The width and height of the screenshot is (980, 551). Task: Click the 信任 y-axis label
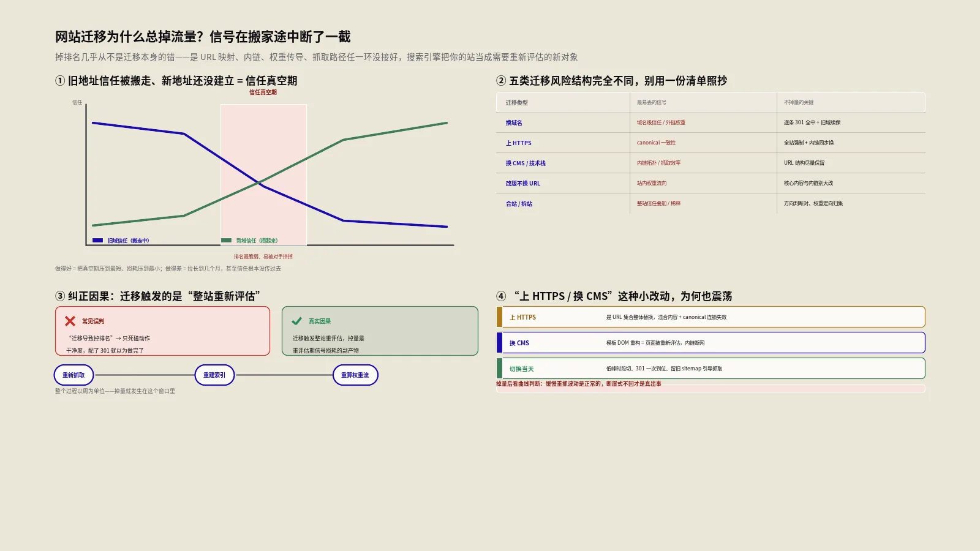tap(77, 102)
